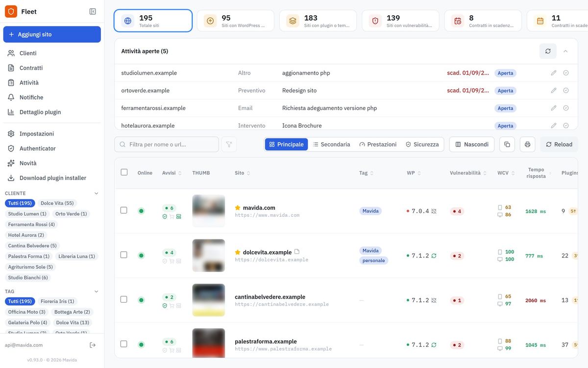
Task: Click Download plugin installer
Action: click(x=52, y=178)
